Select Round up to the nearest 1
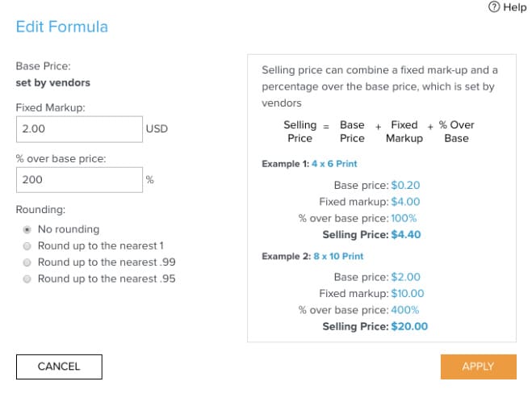Image resolution: width=532 pixels, height=394 pixels. click(x=28, y=245)
